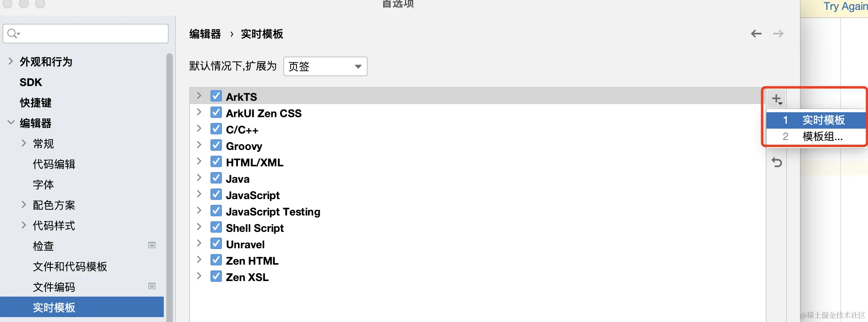Disable the Zen XSL checkbox
Image resolution: width=868 pixels, height=322 pixels.
coord(216,277)
